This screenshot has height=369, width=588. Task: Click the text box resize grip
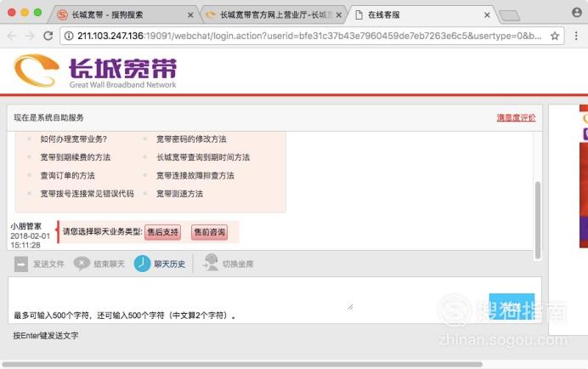click(x=350, y=307)
